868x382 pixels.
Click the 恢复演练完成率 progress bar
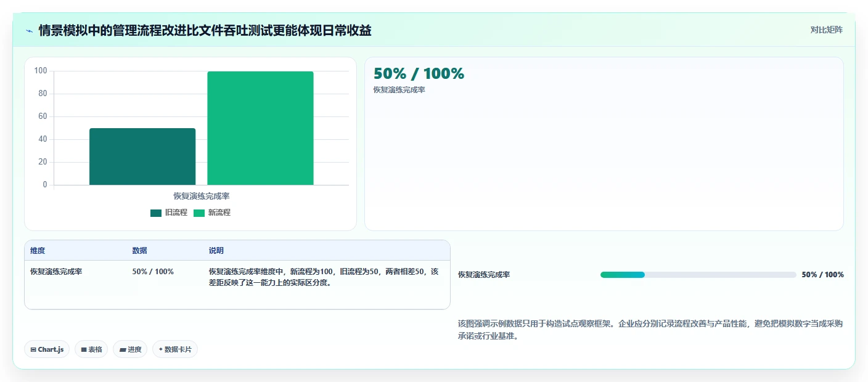698,275
